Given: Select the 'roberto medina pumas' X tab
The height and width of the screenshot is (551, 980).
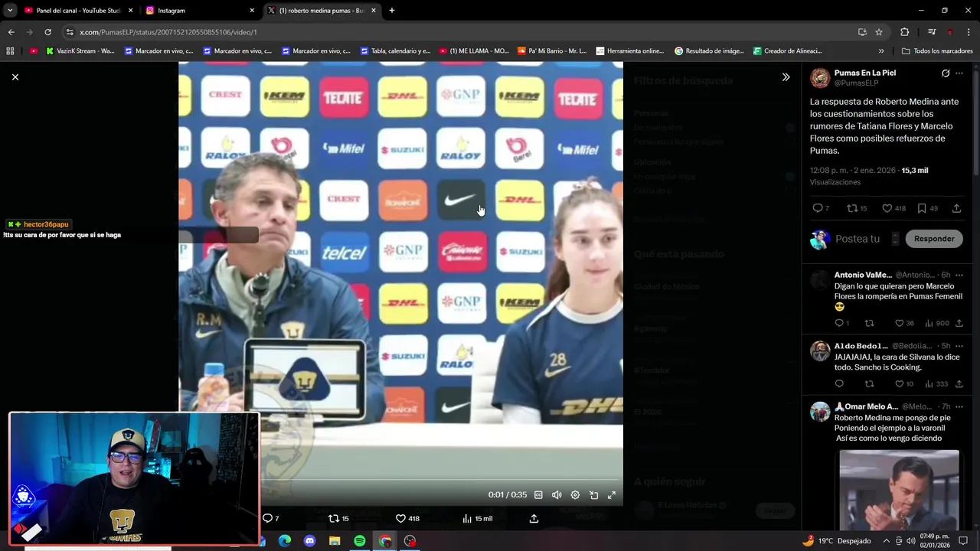Looking at the screenshot, I should click(x=322, y=11).
